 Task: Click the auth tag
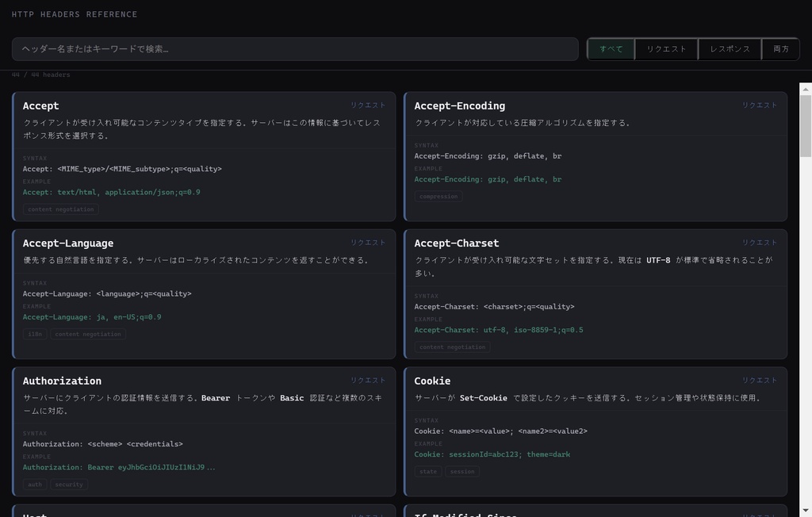(x=35, y=484)
